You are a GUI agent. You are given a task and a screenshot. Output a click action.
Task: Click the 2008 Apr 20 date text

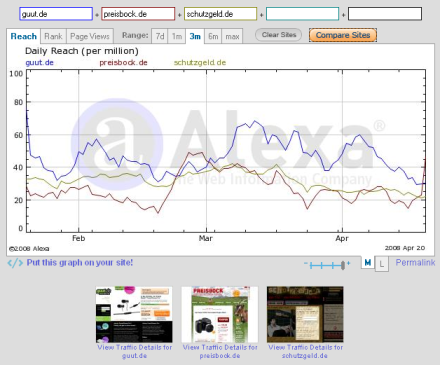pos(405,248)
